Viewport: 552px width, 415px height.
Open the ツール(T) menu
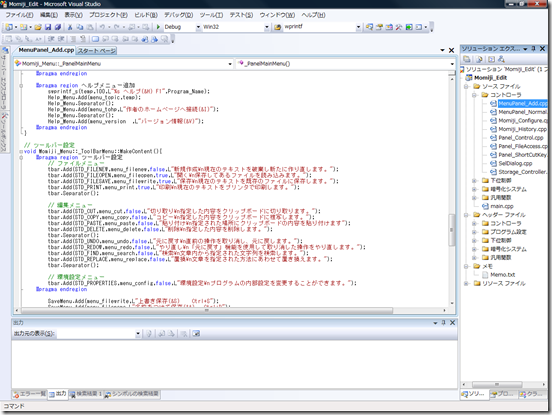pos(211,15)
